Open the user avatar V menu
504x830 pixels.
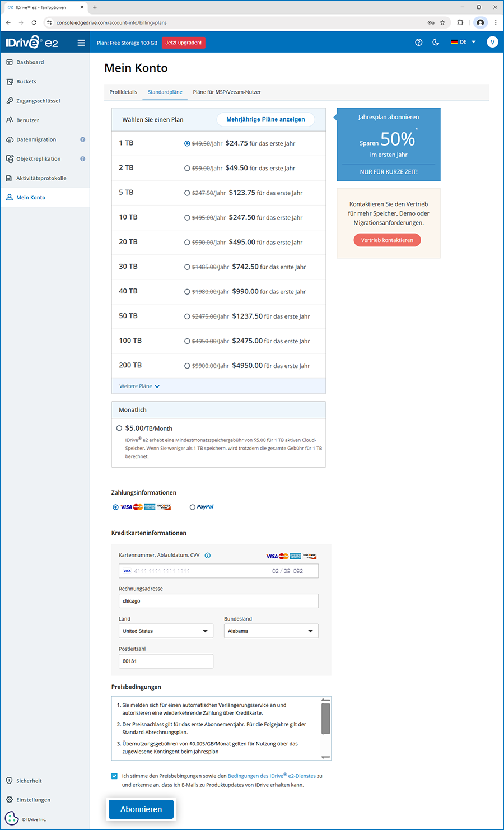(x=492, y=42)
